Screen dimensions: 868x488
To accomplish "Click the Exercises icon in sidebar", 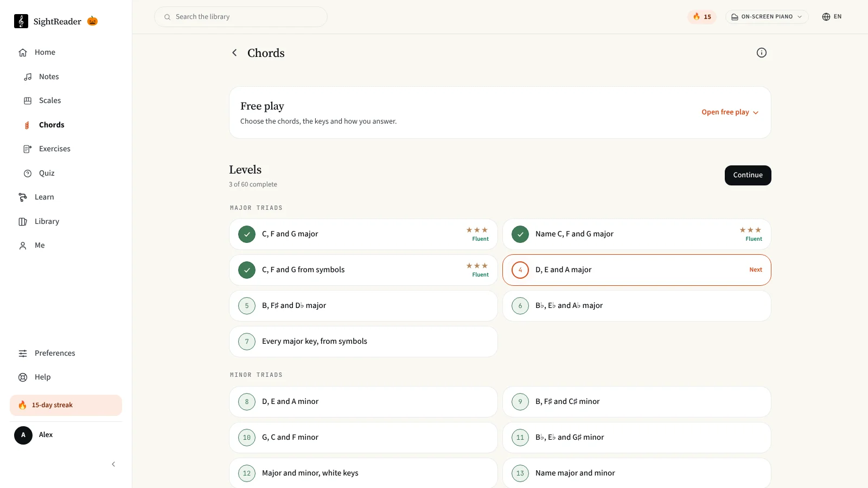I will point(28,149).
